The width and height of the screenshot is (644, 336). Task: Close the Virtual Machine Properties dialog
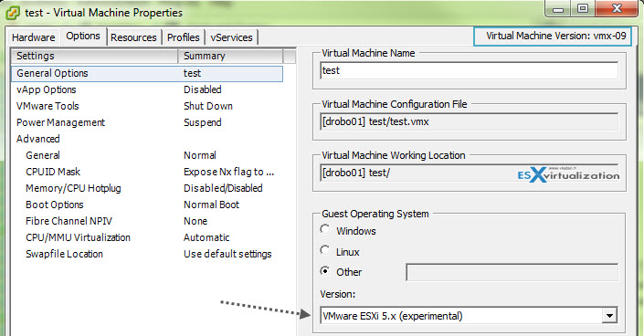(617, 8)
